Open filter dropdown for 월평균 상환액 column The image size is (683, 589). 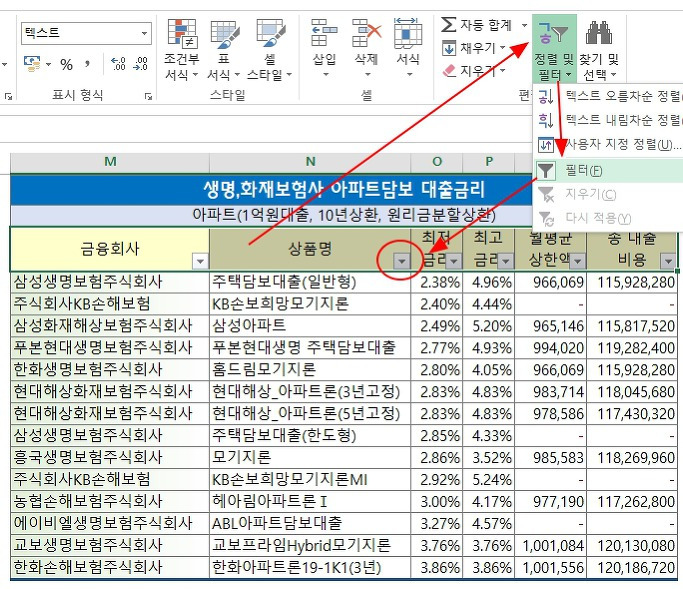578,261
